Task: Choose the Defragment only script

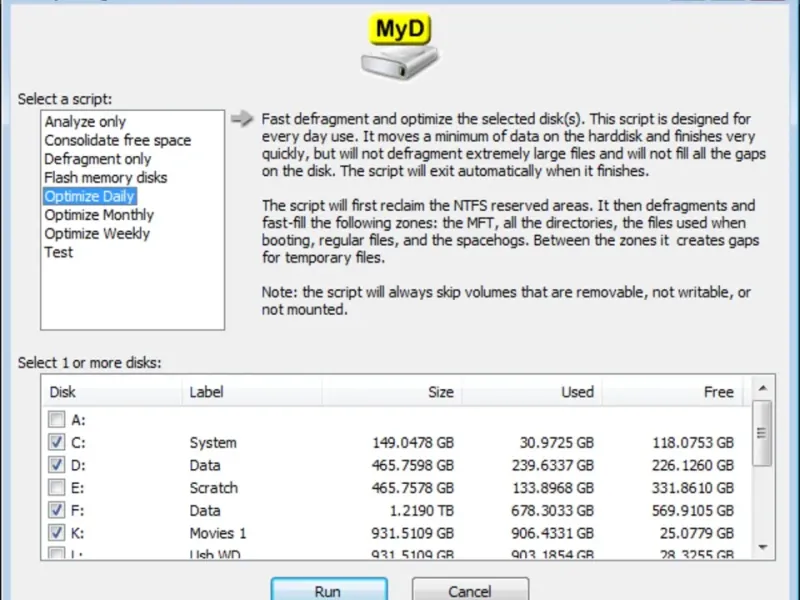Action: 97,159
